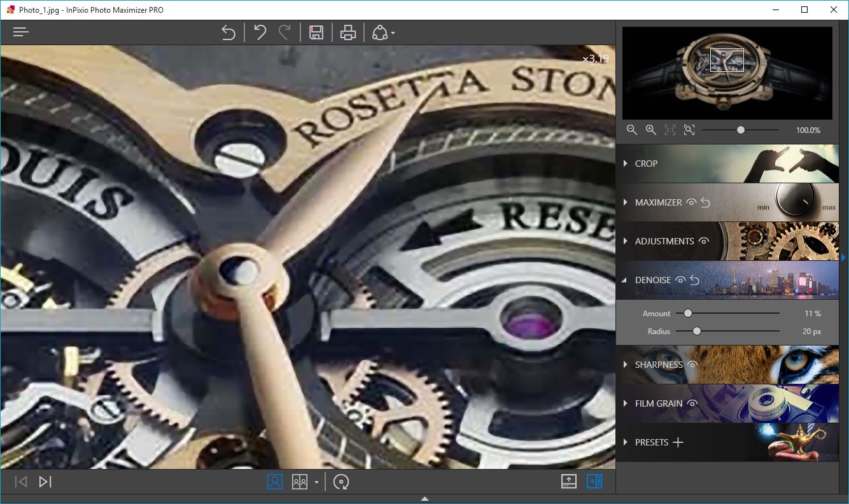Undo the last edit
Screen dimensions: 849x504
(x=260, y=32)
